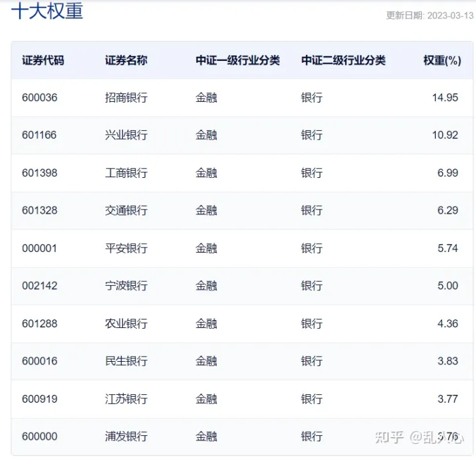Select stock code 600016
Screen dimensions: 476x457
40,360
